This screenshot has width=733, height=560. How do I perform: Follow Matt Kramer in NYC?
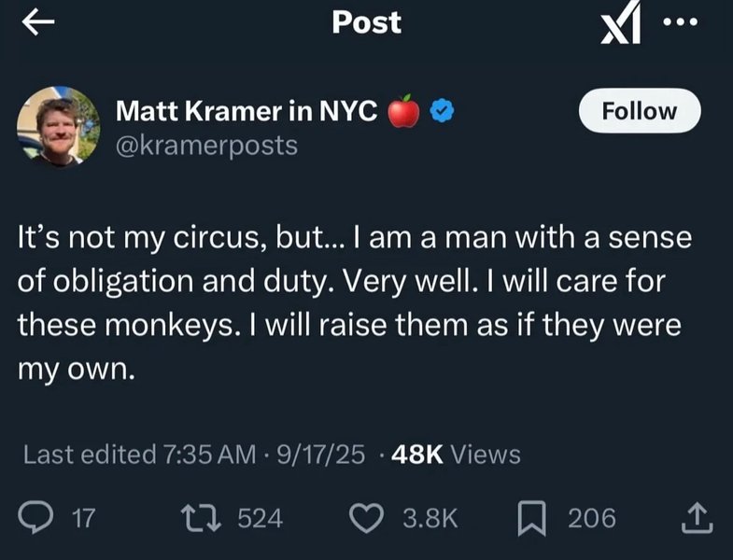(x=640, y=111)
